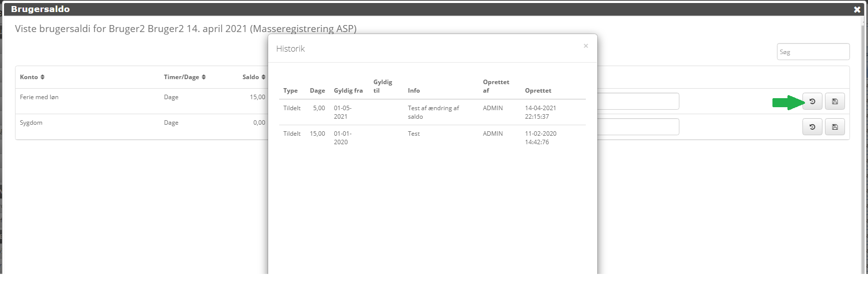Select history entry 'Test af ændring af saldo'

pos(433,112)
